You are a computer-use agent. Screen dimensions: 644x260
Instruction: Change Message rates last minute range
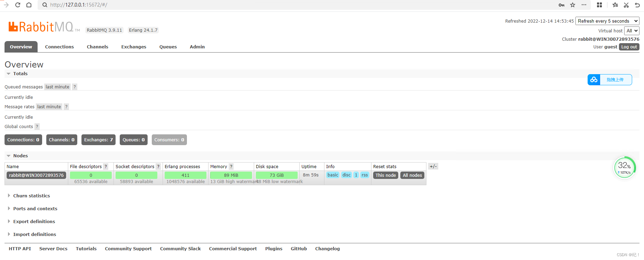click(49, 107)
